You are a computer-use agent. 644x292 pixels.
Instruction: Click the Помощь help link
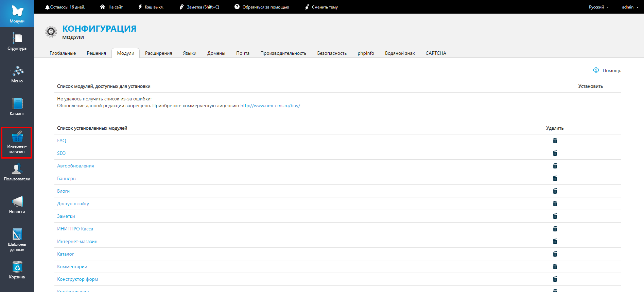coord(607,70)
